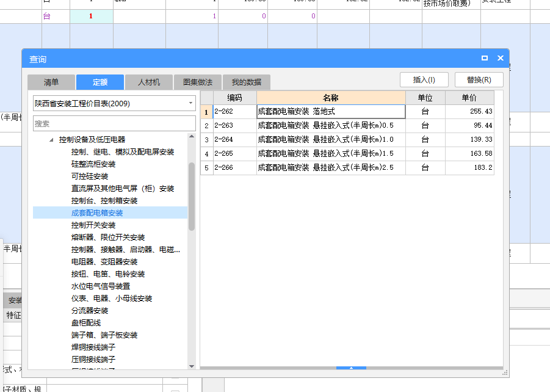Viewport: 550px width, 392px height.
Task: Select 硅整流柜安装 in the tree
Action: tap(93, 164)
